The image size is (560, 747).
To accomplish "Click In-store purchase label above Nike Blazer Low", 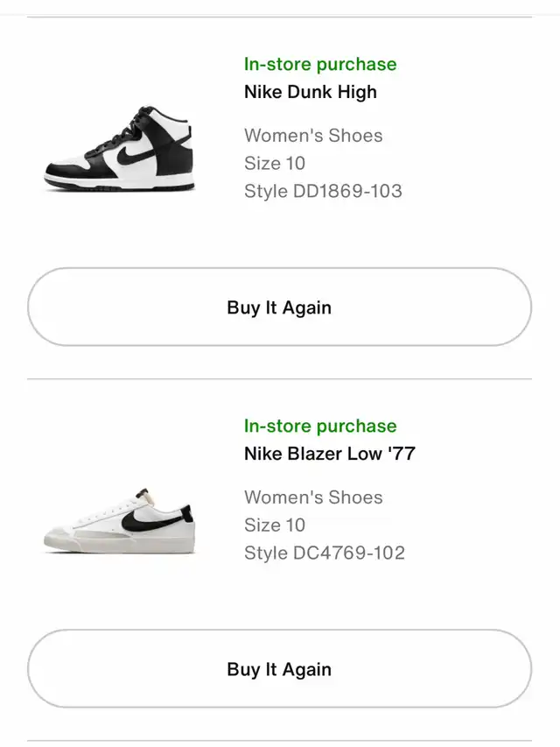I will tap(320, 426).
